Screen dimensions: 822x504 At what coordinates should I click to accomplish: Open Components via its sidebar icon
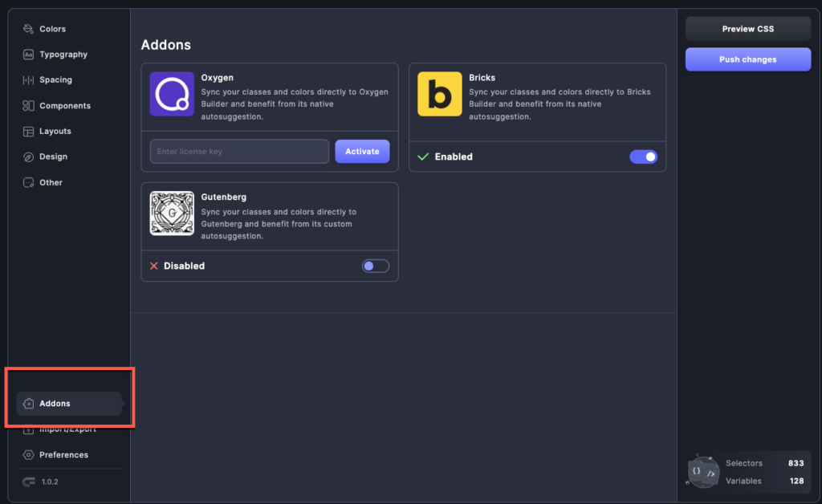pyautogui.click(x=28, y=105)
